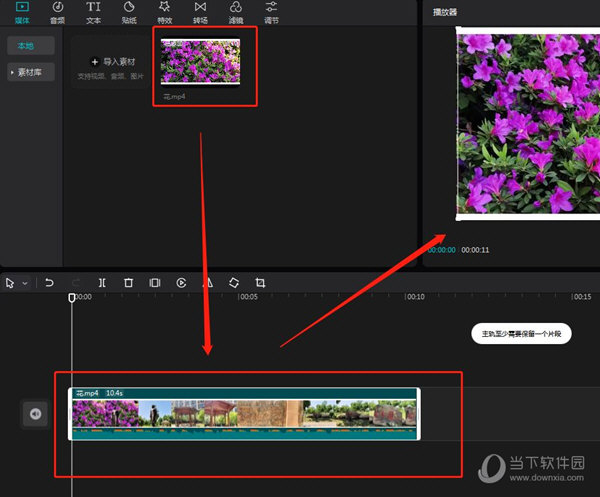Image resolution: width=600 pixels, height=497 pixels.
Task: Select the 花.mp4 thumbnail in media bin
Action: pos(200,62)
